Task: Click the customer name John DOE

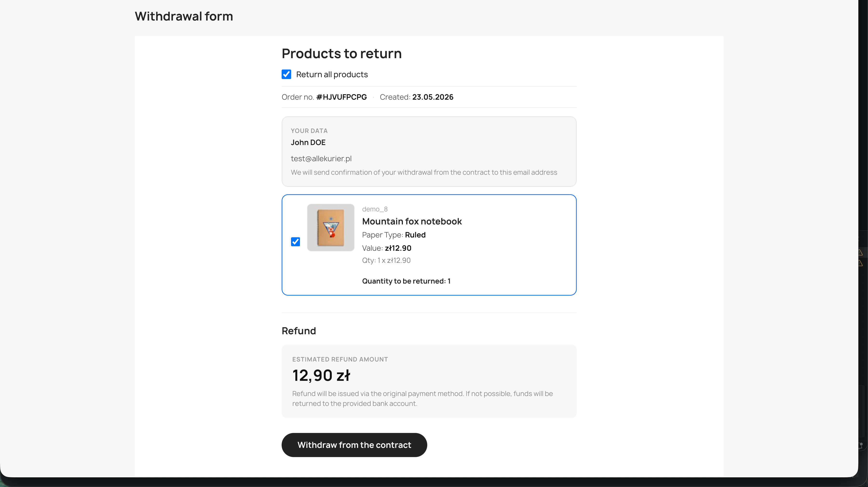Action: coord(308,142)
